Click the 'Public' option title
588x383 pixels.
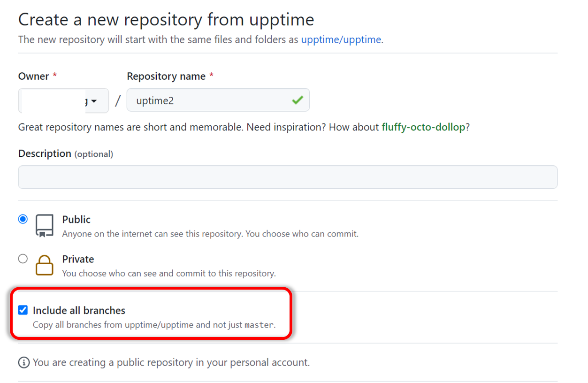pyautogui.click(x=76, y=219)
